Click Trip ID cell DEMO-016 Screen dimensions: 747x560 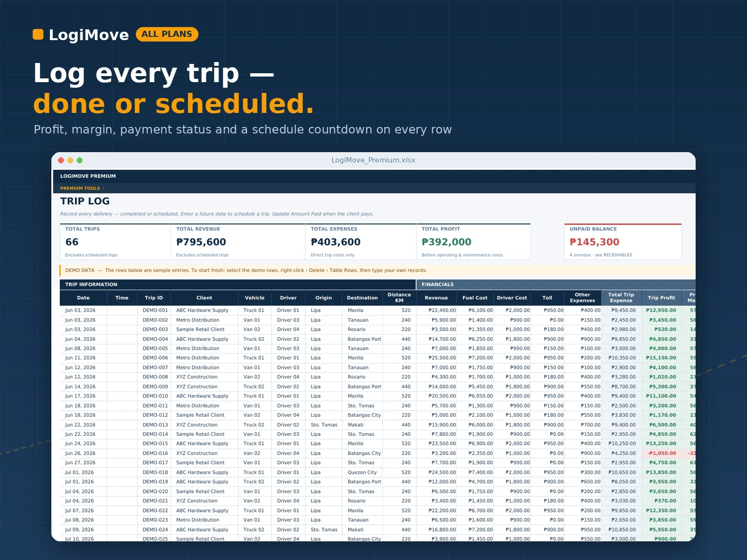(x=155, y=454)
